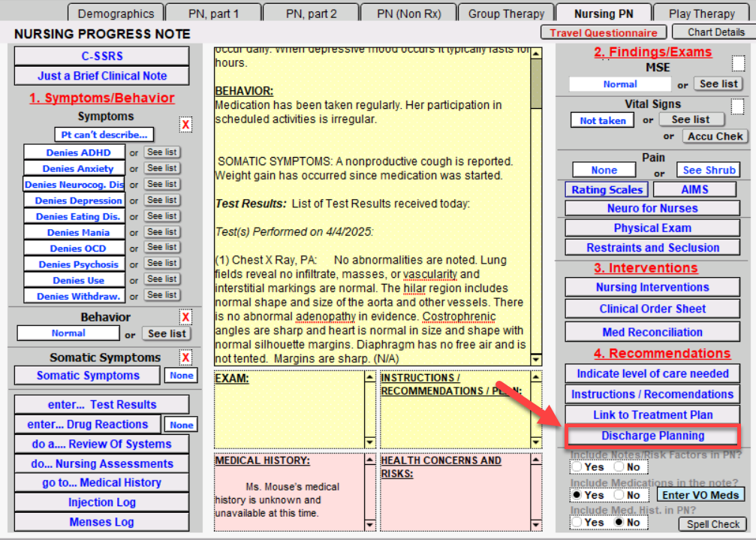Select Yes for Include Notes/Risk Factors
Screen dimensions: 756x540
[x=577, y=467]
